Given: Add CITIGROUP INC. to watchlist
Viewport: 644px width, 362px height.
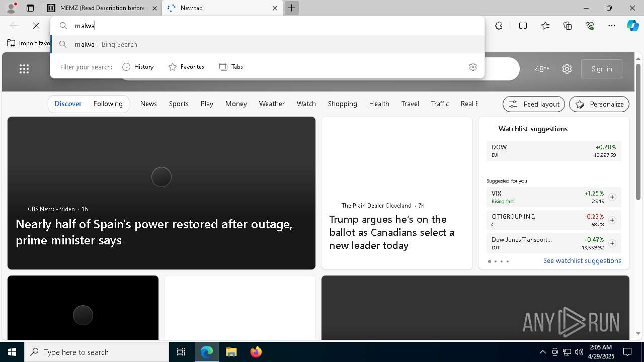Looking at the screenshot, I should coord(612,220).
